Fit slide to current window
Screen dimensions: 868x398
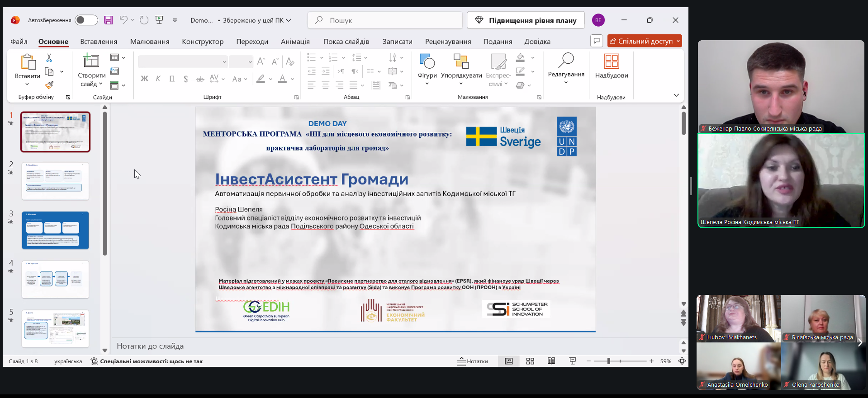(682, 361)
